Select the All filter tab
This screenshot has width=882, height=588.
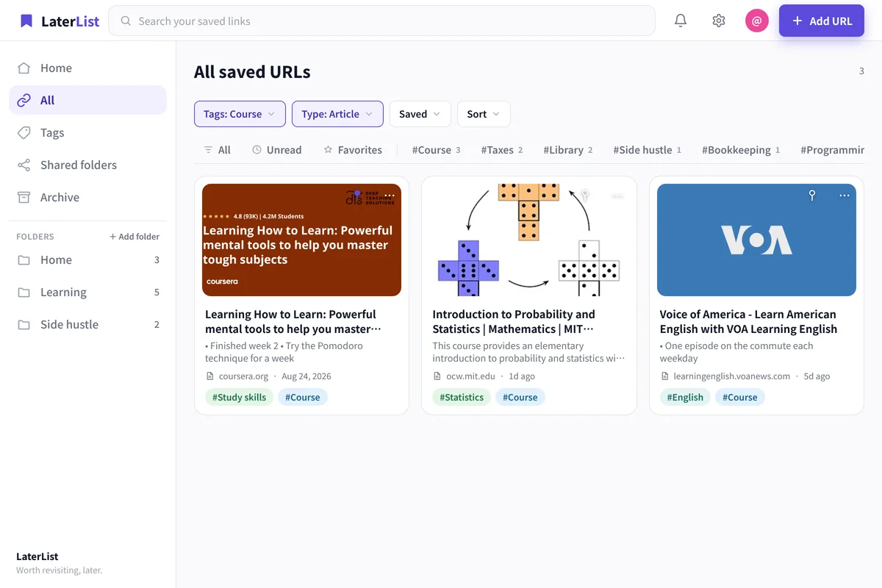click(x=218, y=150)
